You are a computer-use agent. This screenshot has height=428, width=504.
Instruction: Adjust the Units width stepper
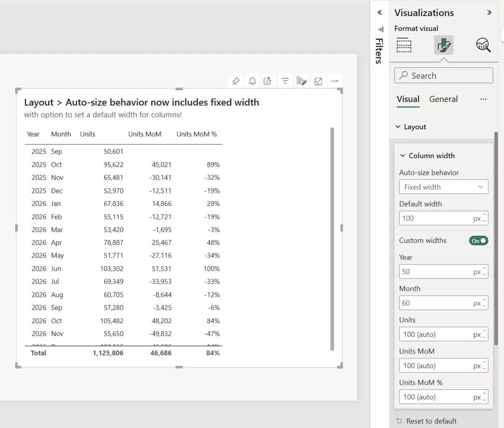[484, 334]
